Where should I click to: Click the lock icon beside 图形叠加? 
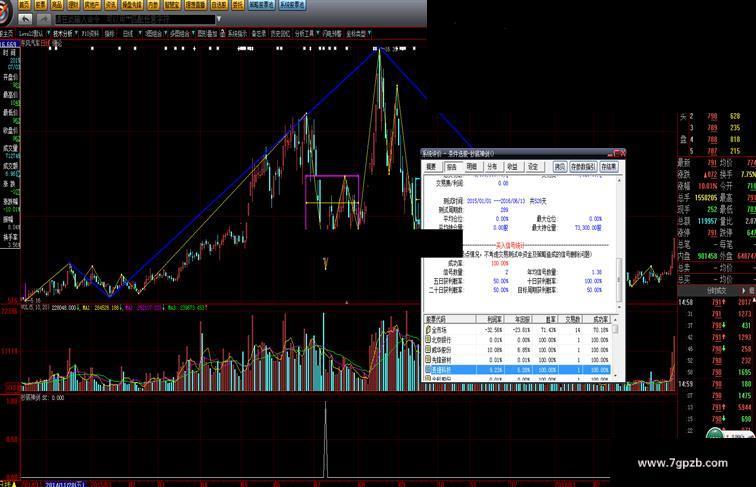[222, 33]
